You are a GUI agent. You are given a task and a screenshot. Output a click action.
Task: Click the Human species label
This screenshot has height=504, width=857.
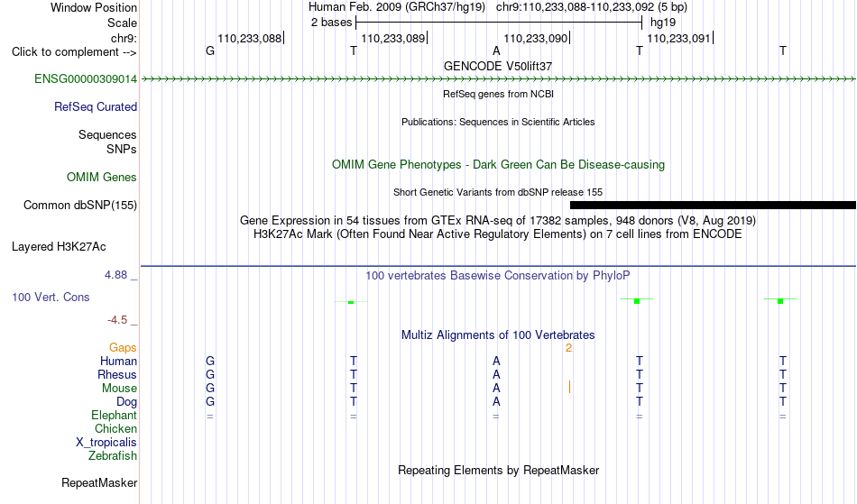pos(118,362)
